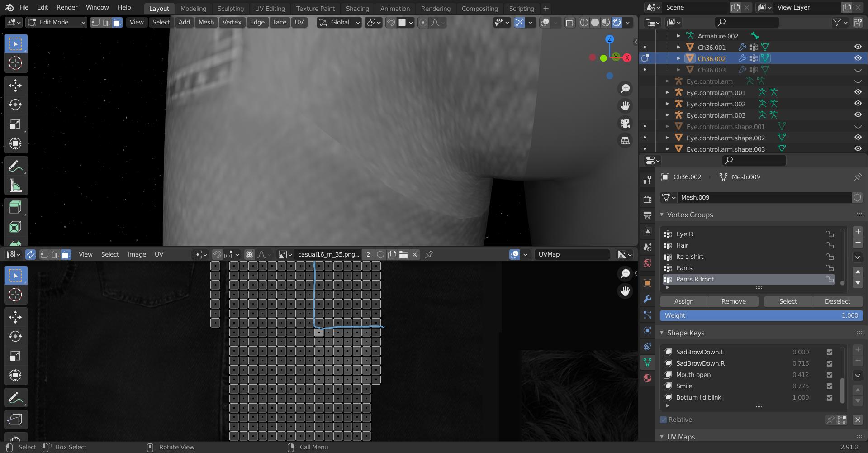Open the Render properties tab

coord(647,199)
